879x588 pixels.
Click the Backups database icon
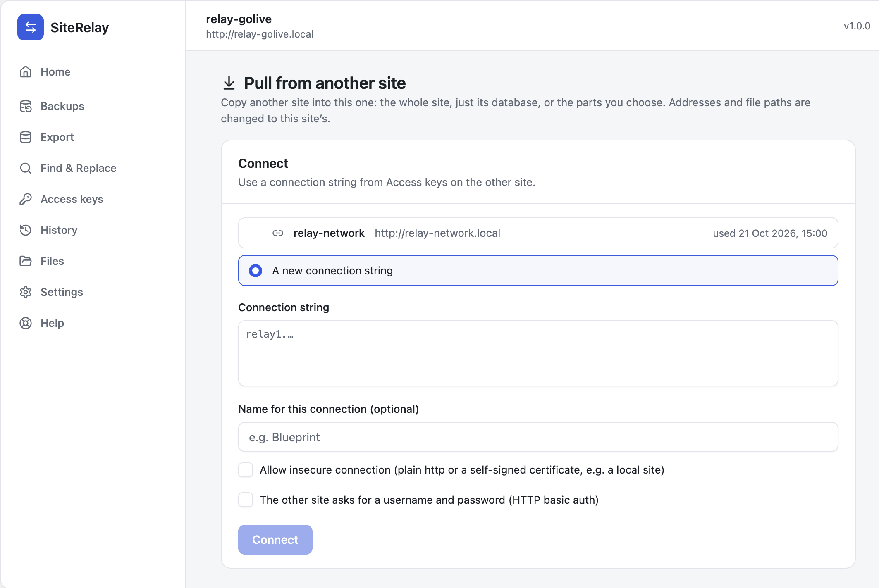coord(26,106)
